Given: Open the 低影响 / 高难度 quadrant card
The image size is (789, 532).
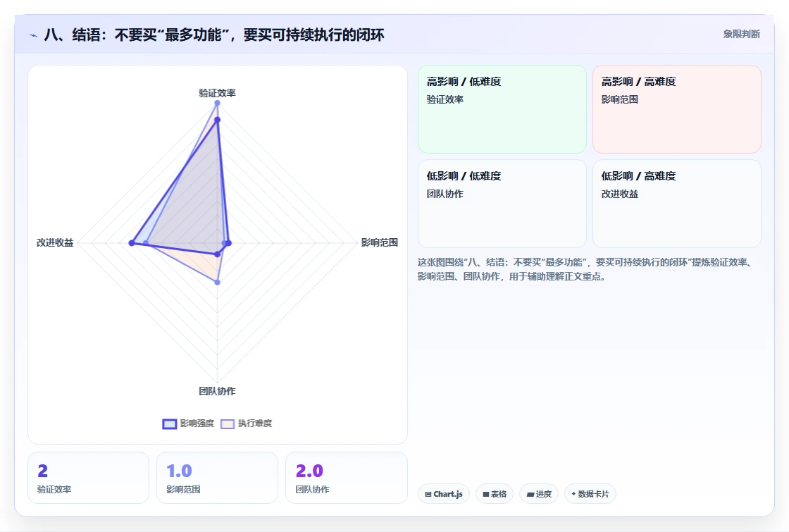Looking at the screenshot, I should pos(677,204).
